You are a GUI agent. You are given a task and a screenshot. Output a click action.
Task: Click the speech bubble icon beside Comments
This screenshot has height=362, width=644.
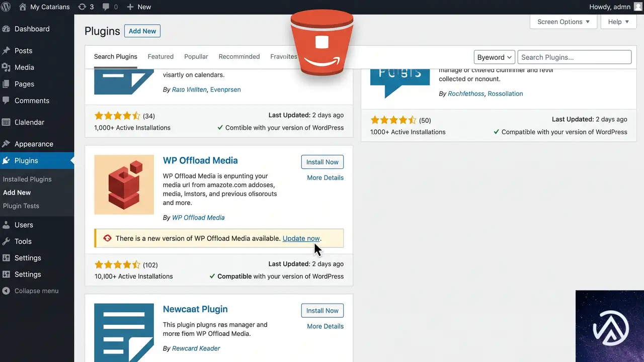[6, 101]
